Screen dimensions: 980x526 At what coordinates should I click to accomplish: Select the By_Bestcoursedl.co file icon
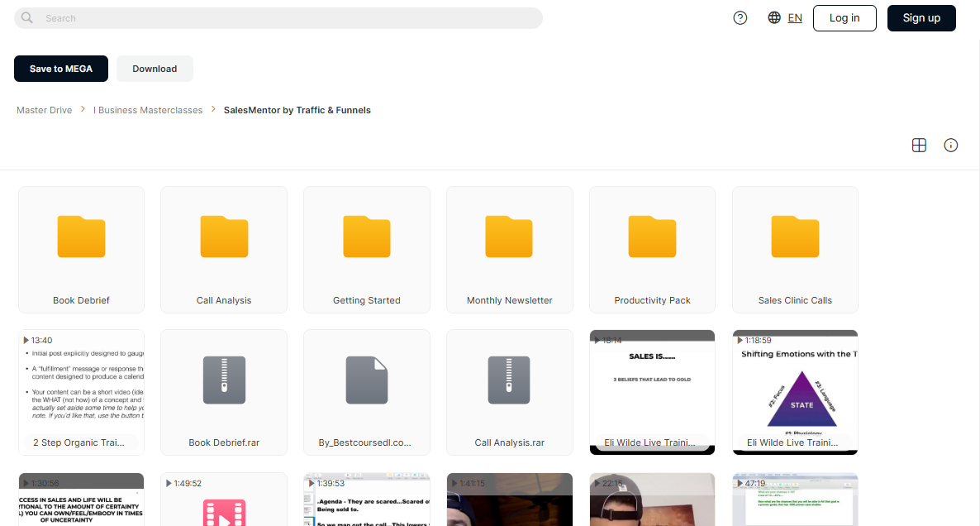point(367,380)
